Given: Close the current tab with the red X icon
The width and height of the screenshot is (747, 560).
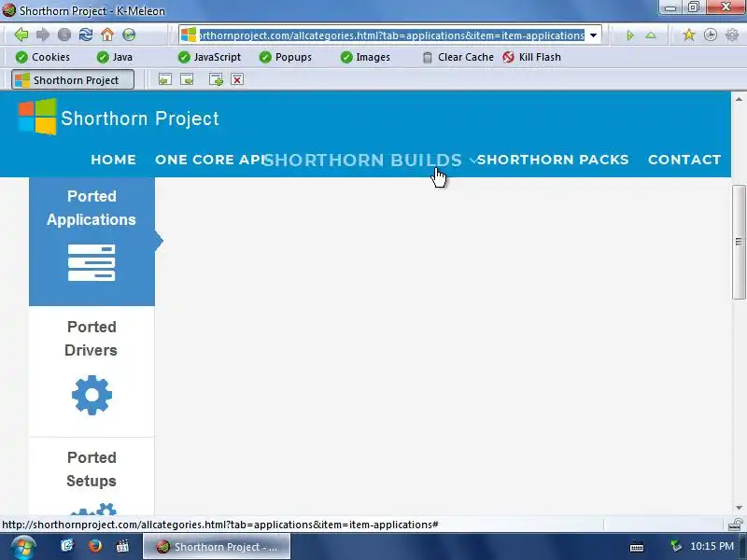Looking at the screenshot, I should pos(237,79).
